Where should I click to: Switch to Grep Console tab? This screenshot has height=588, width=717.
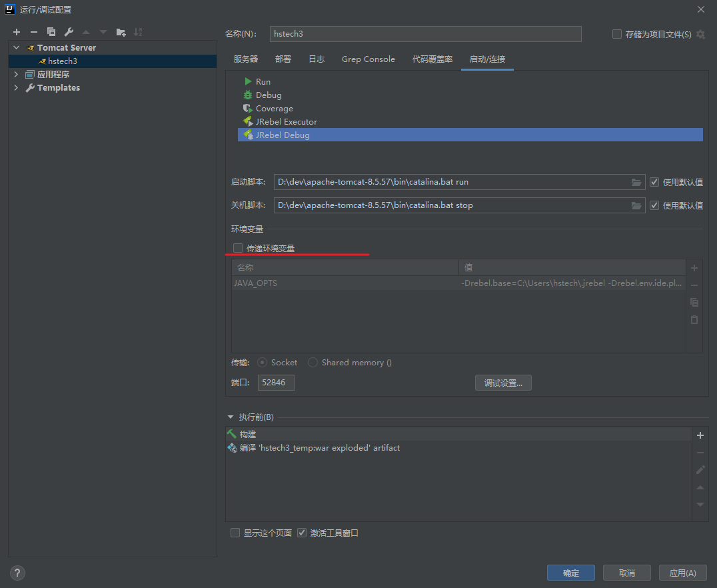click(x=368, y=59)
